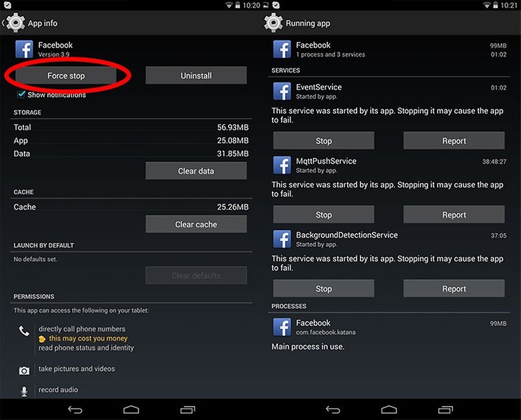Tap Back navigation icon in App info screen
Viewport: 521px width, 420px height.
pyautogui.click(x=75, y=410)
